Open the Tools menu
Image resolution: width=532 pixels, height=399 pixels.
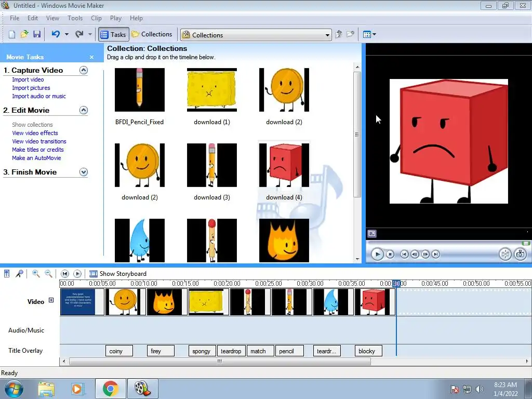coord(75,18)
